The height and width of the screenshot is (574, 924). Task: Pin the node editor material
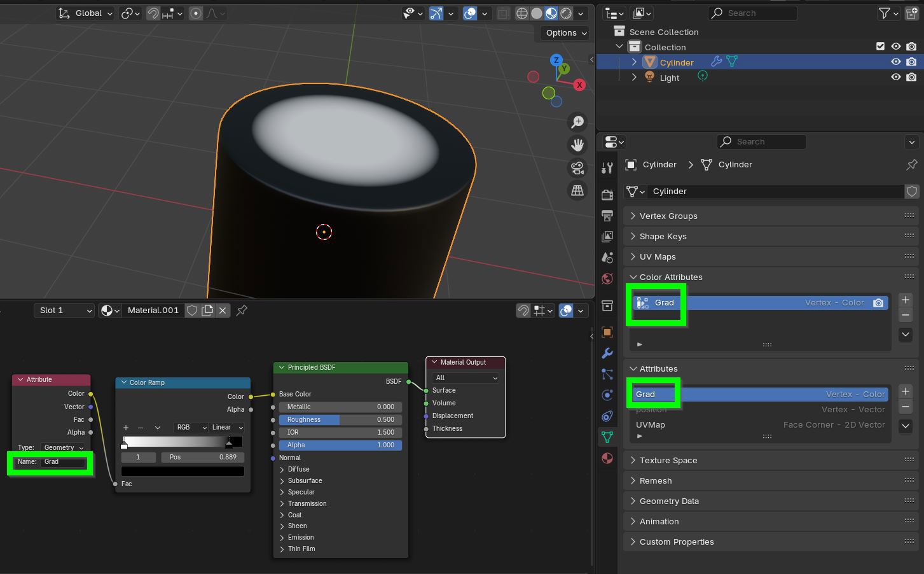click(242, 311)
